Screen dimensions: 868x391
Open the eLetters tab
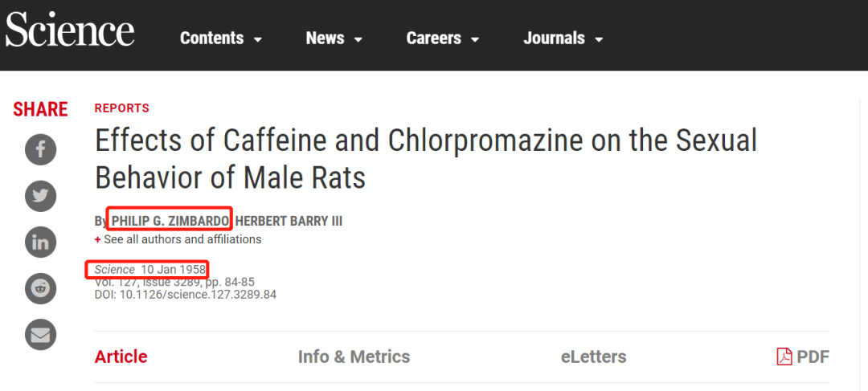pos(593,356)
